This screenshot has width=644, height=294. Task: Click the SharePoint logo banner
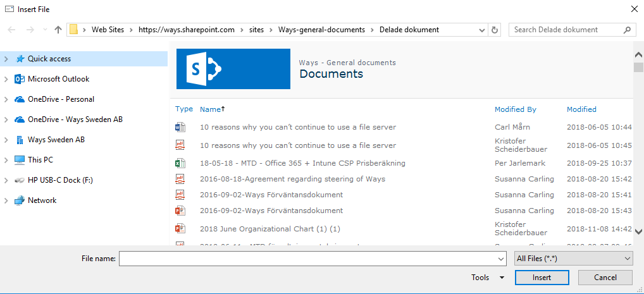tap(233, 69)
